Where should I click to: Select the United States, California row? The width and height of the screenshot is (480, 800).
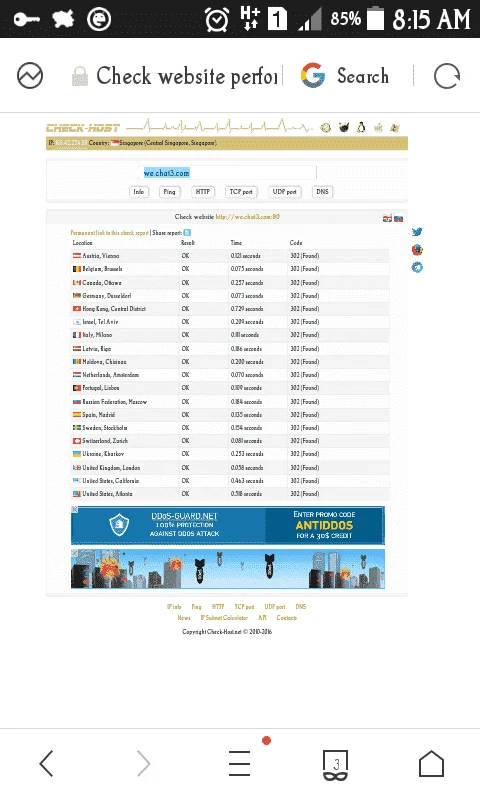coord(230,481)
